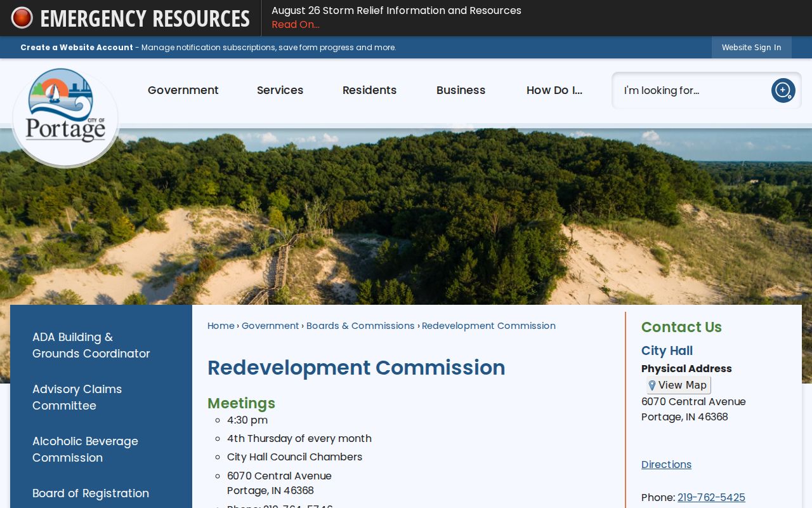812x508 pixels.
Task: Click the '4:30 pm' meeting time
Action: pos(247,420)
